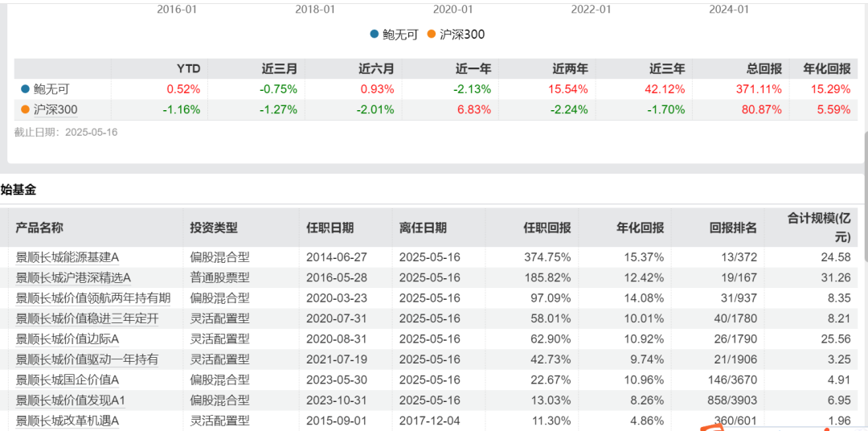Screen dimensions: 868x431
Task: Click the 2020-01 axis label on chart
Action: (x=452, y=9)
